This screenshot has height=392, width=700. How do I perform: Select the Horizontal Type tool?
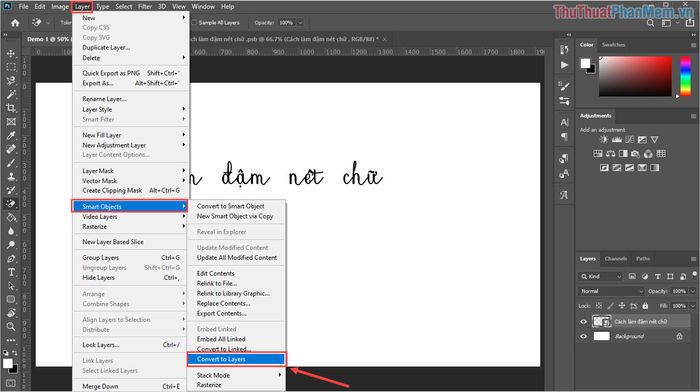pos(11,272)
